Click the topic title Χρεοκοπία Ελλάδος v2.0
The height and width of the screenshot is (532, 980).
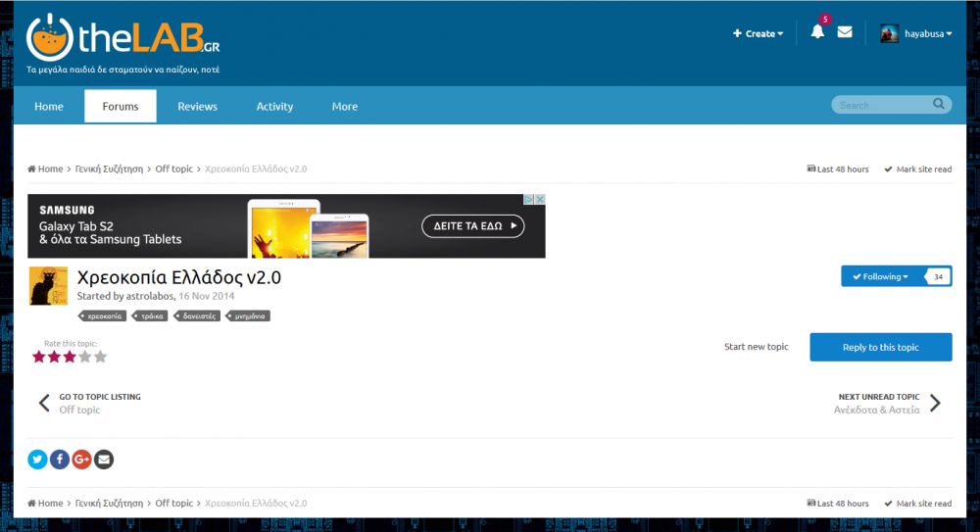point(178,277)
